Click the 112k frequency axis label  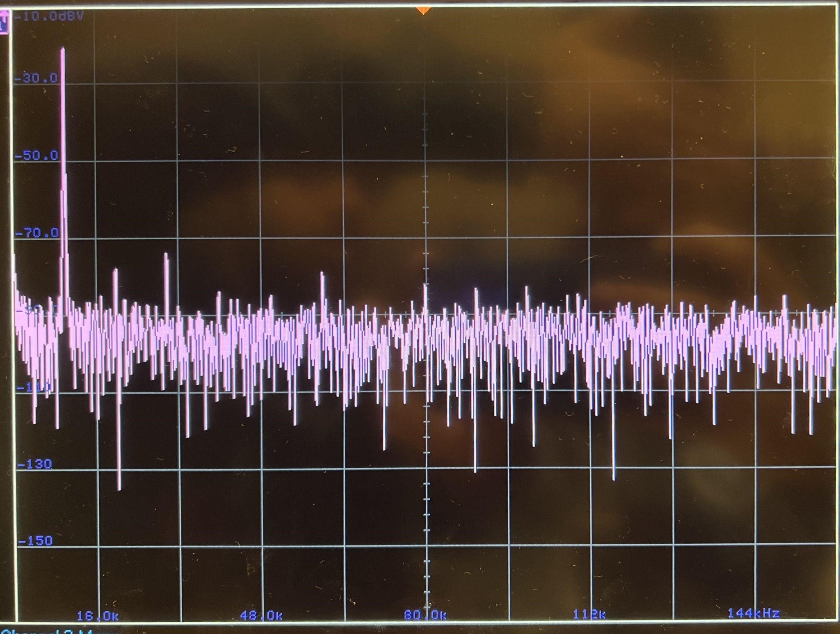(x=589, y=614)
